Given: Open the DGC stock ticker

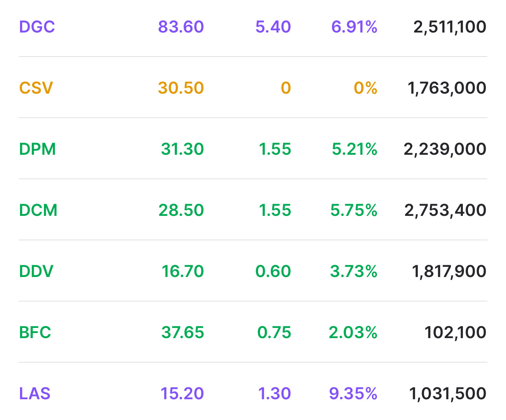Looking at the screenshot, I should pos(37,27).
